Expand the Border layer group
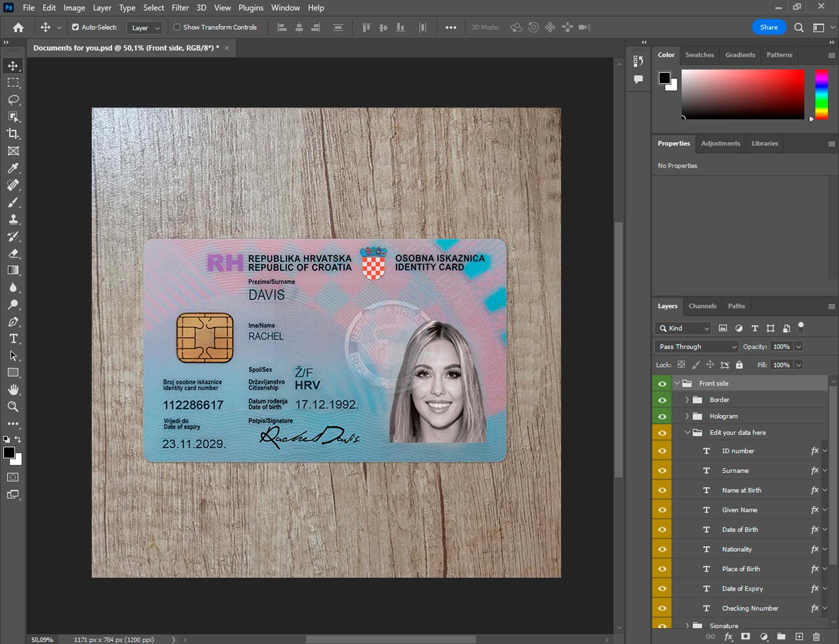This screenshot has height=644, width=839. (687, 400)
